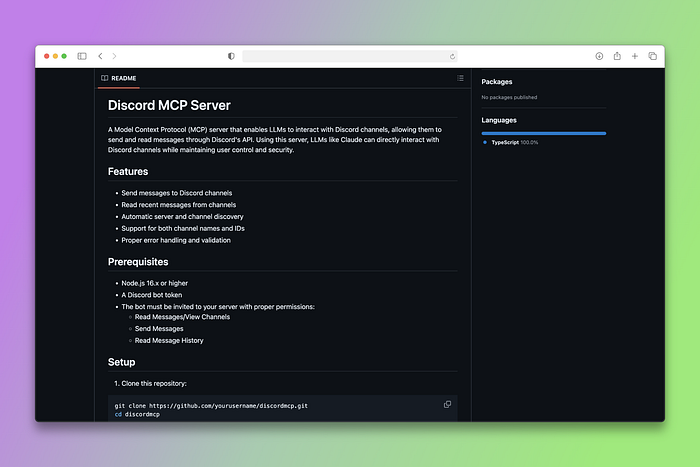This screenshot has width=700, height=467.
Task: Click 'Read recent messages from channels' bullet
Action: coord(179,205)
